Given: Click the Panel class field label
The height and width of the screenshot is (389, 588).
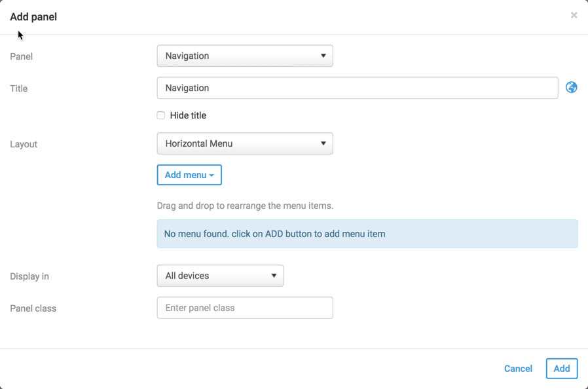Looking at the screenshot, I should [33, 309].
